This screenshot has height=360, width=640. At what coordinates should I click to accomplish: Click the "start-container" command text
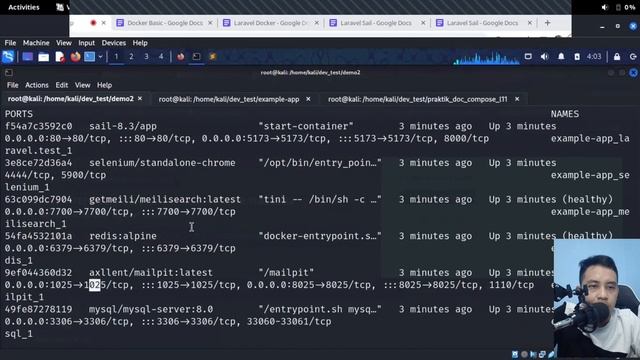[306, 126]
